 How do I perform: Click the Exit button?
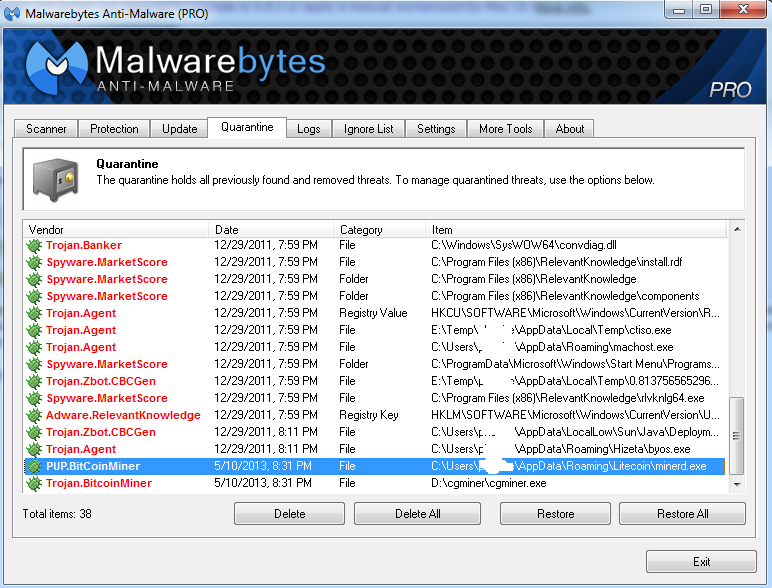coord(701,561)
